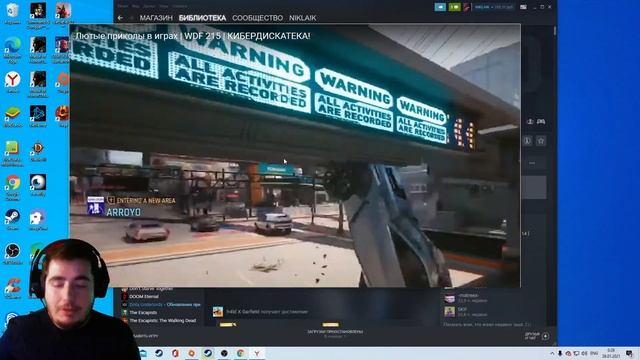This screenshot has width=640, height=360.
Task: Open the СООБЩЕСТВО tab in Steam
Action: point(257,18)
